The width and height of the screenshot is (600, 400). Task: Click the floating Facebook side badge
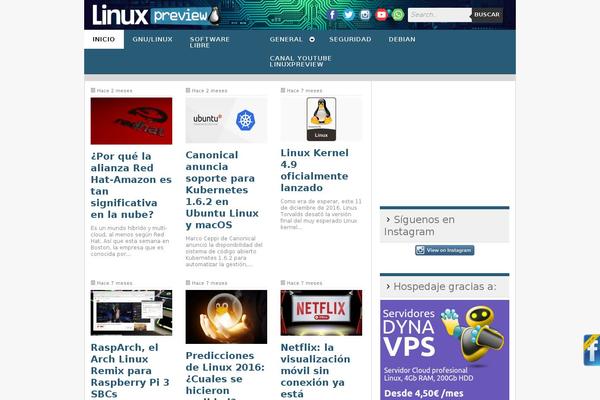592,349
